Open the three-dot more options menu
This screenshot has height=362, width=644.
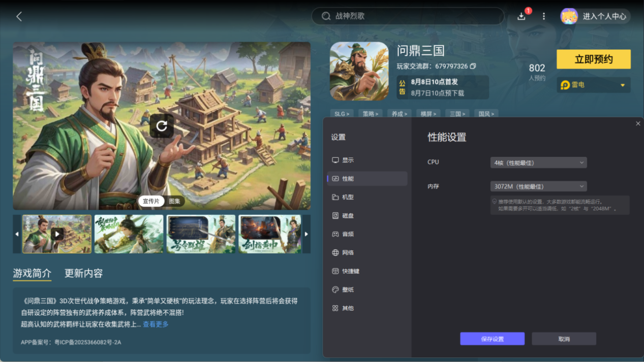click(544, 16)
